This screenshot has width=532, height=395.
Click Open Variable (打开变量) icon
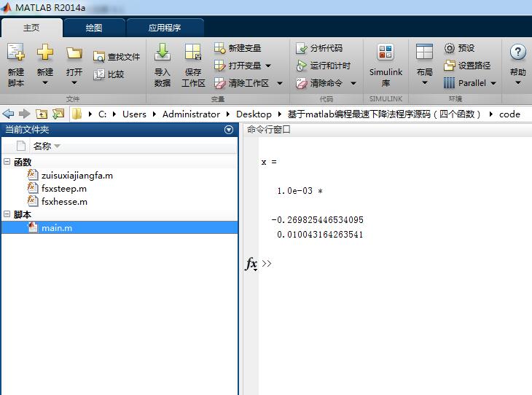point(219,66)
